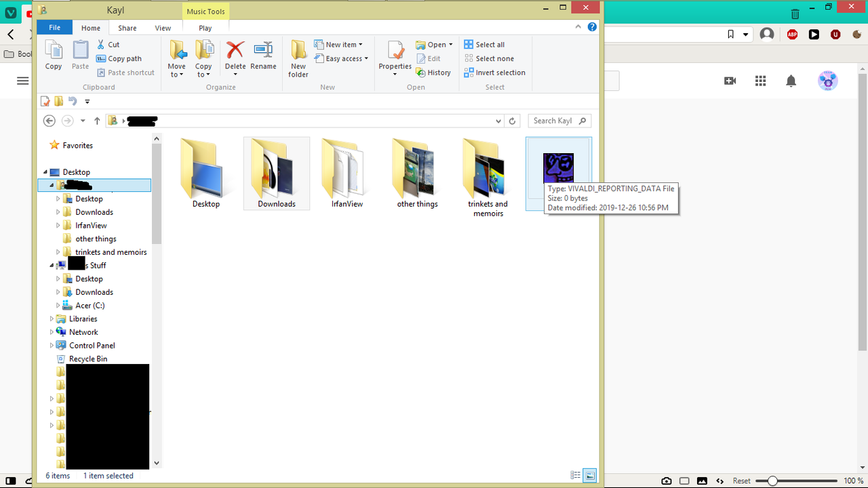The height and width of the screenshot is (488, 868).
Task: Click the Vivaldi trash can icon
Action: 795,14
